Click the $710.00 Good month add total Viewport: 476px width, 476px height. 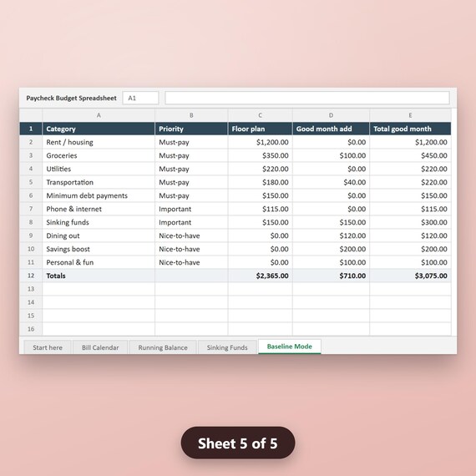(x=331, y=276)
